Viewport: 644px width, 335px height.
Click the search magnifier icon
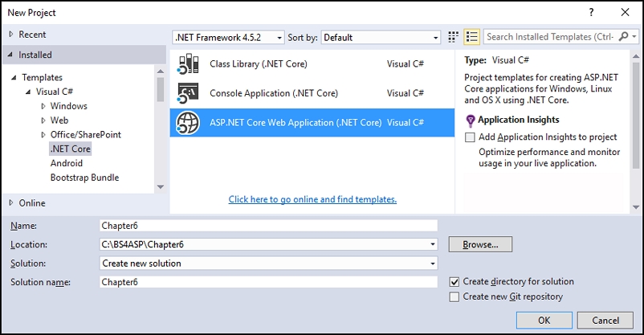click(x=623, y=37)
